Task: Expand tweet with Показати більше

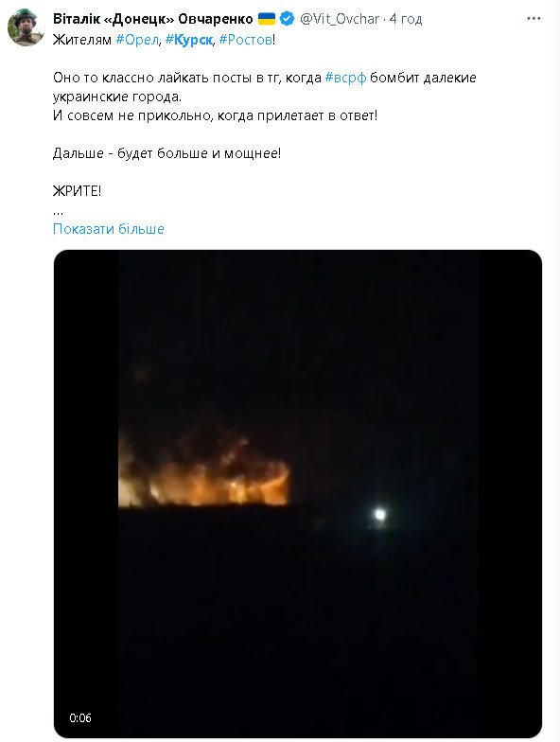Action: pyautogui.click(x=108, y=229)
